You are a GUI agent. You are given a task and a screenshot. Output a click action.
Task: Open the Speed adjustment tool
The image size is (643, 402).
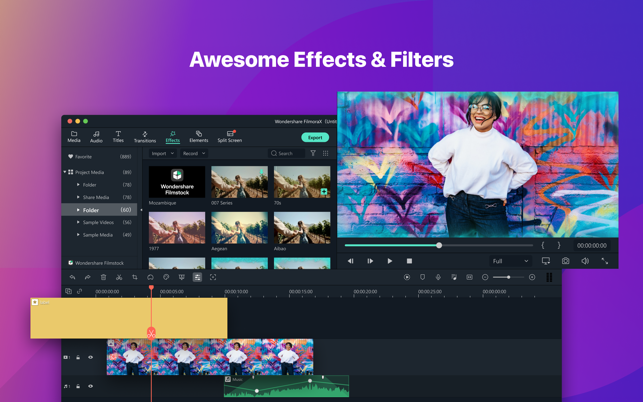[150, 277]
